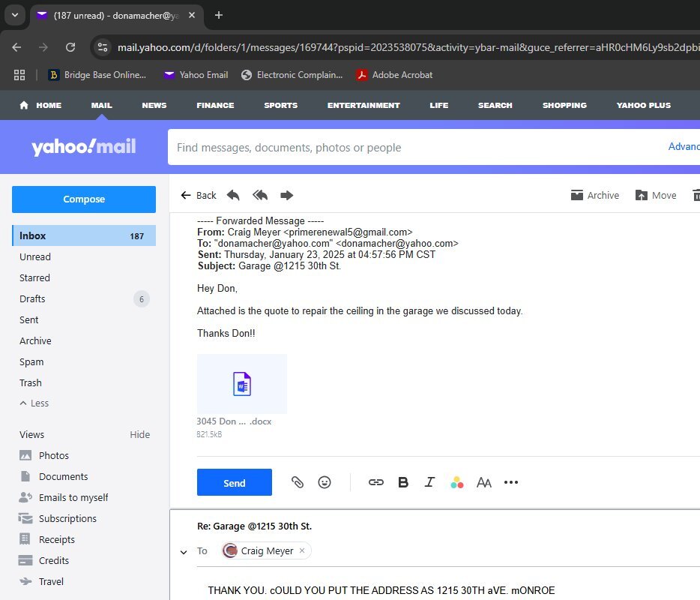Open Adobe Acrobat bookmark
This screenshot has width=700, height=600.
pos(395,75)
